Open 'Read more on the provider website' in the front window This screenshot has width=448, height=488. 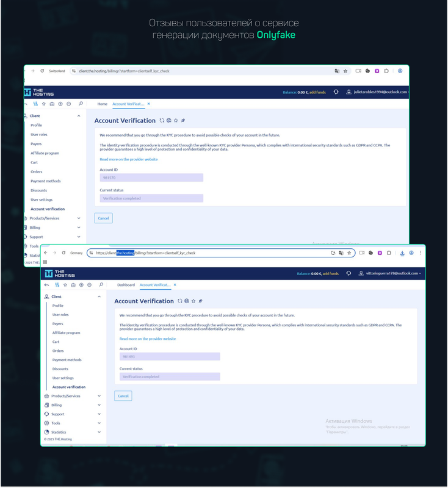point(148,339)
